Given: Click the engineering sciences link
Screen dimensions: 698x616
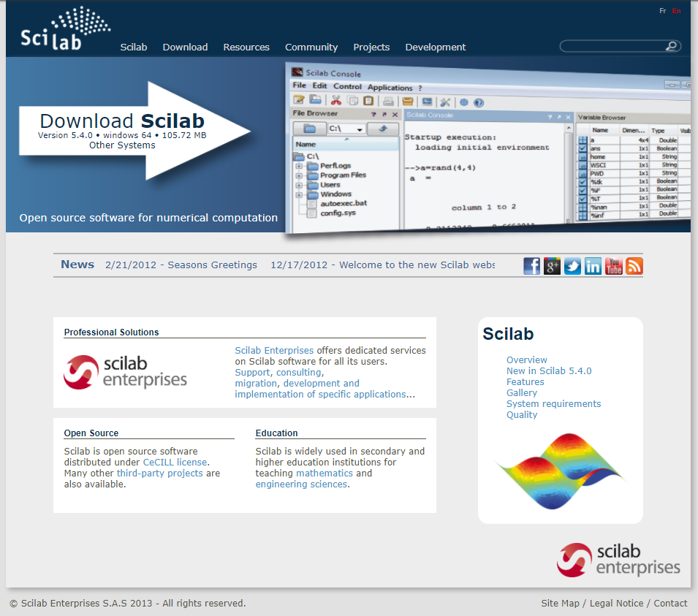Looking at the screenshot, I should click(x=301, y=484).
